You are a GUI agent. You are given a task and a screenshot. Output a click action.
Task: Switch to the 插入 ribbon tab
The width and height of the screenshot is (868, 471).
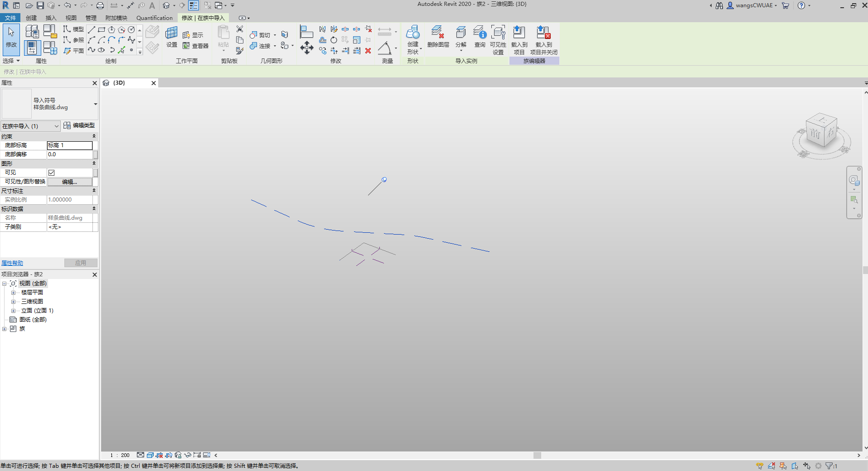coord(50,18)
